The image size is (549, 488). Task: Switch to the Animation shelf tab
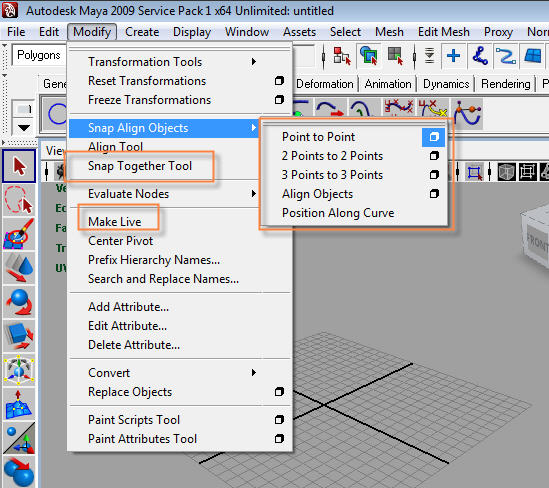[388, 84]
